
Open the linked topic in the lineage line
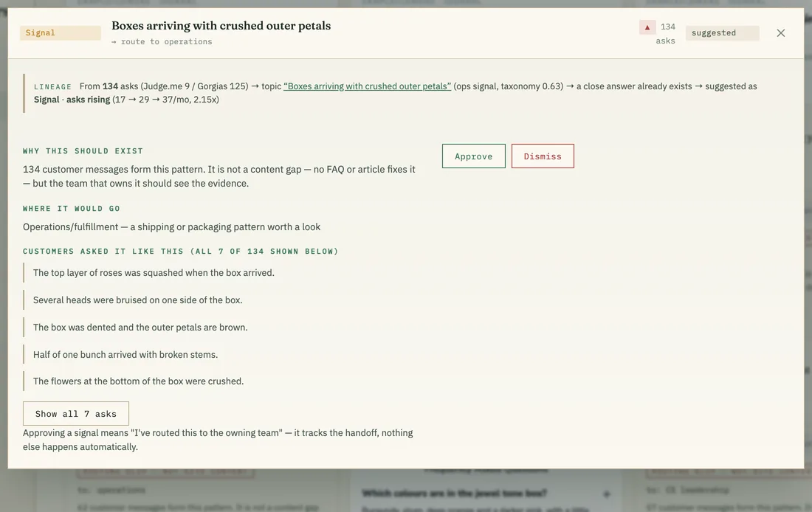(x=367, y=86)
